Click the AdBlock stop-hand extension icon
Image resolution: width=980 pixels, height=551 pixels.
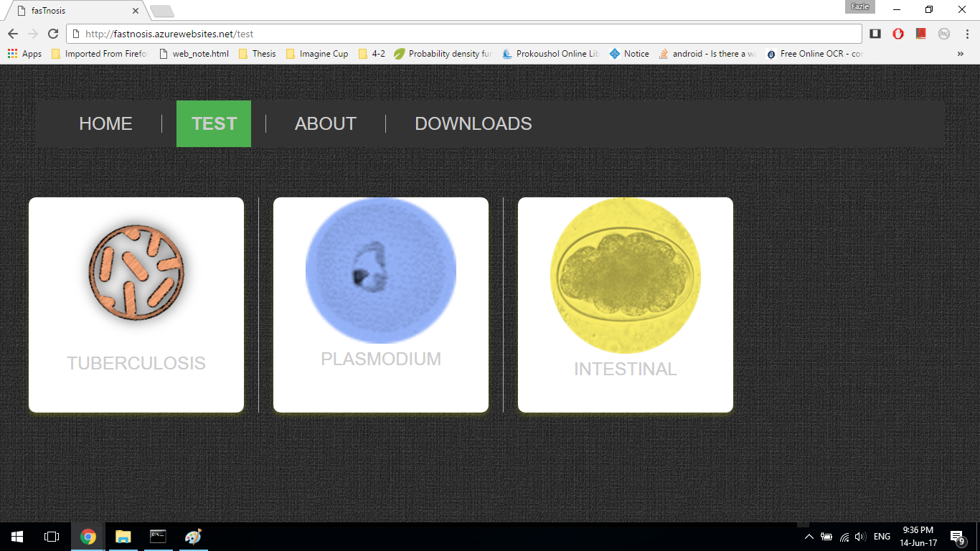pos(897,34)
